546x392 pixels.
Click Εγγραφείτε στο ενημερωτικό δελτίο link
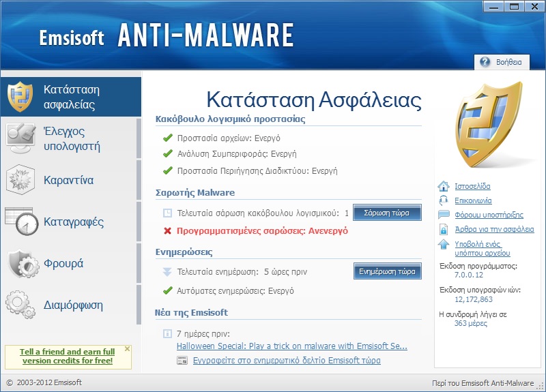pyautogui.click(x=287, y=361)
